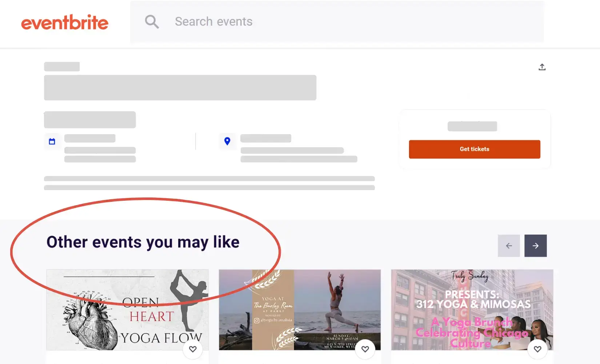600x364 pixels.
Task: Open the Yoga at The Barley Room thumbnail
Action: click(300, 310)
